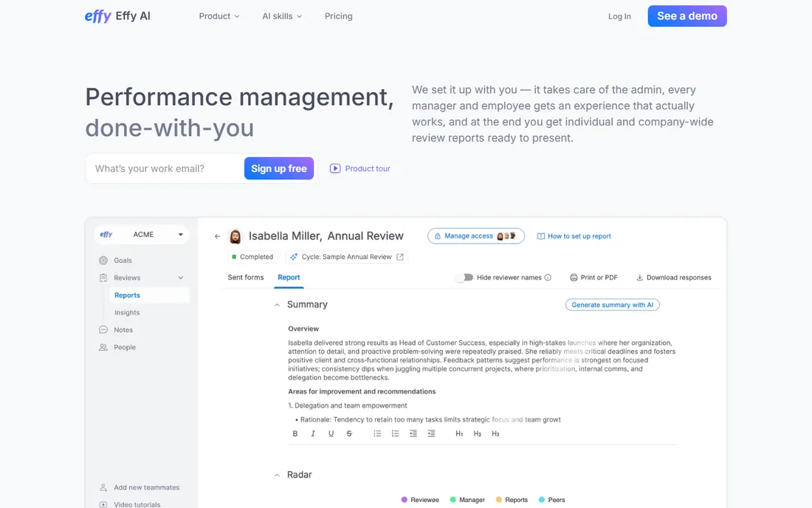Click the Completed status badge
Viewport: 812px width, 508px height.
[x=252, y=257]
